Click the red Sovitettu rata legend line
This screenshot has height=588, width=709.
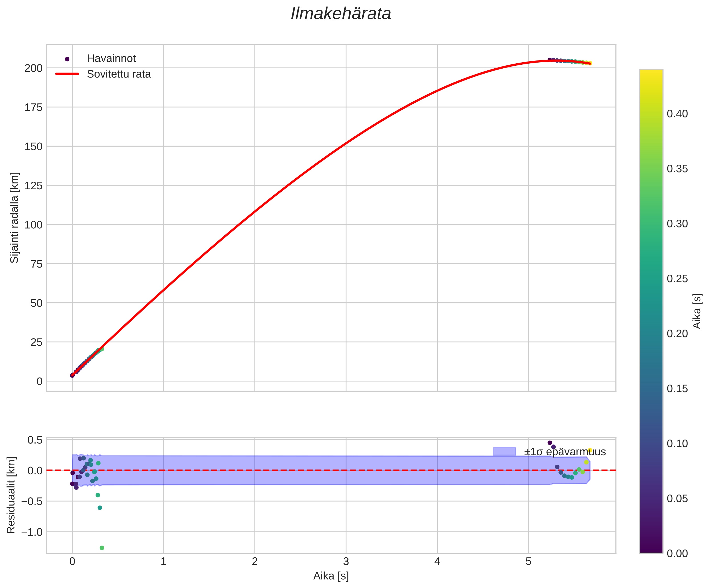67,74
